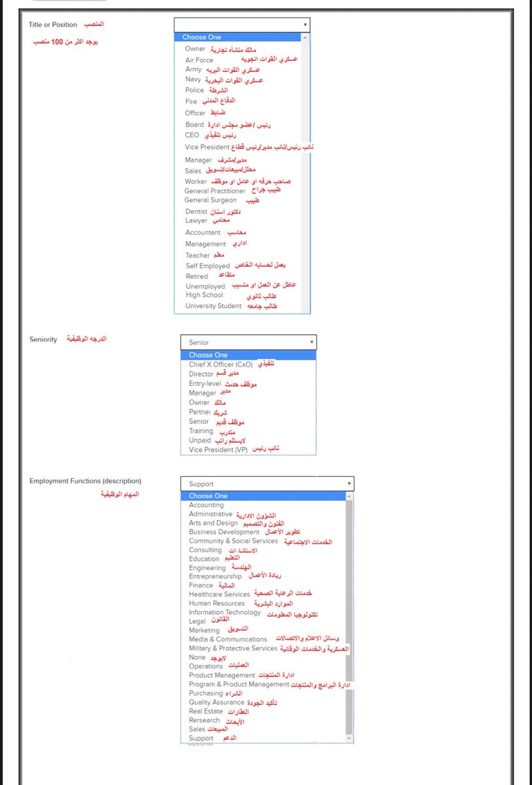Pick the Unemployed option
The width and height of the screenshot is (532, 785).
click(205, 287)
